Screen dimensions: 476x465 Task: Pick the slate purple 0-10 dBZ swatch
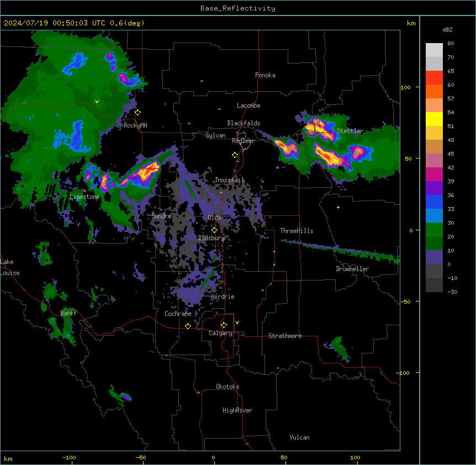(x=434, y=257)
